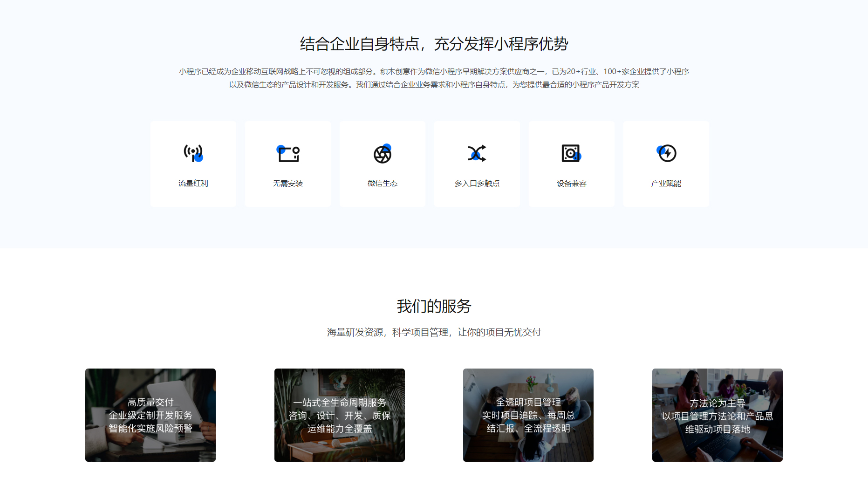Click the 多入口多触点 shuffle arrows icon
Screen dimensions: 868x499
pos(477,153)
